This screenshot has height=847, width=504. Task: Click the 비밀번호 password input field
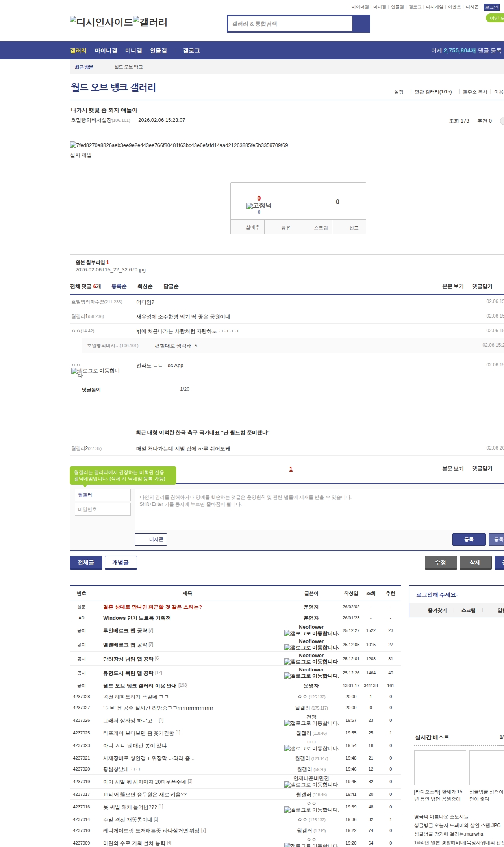103,509
